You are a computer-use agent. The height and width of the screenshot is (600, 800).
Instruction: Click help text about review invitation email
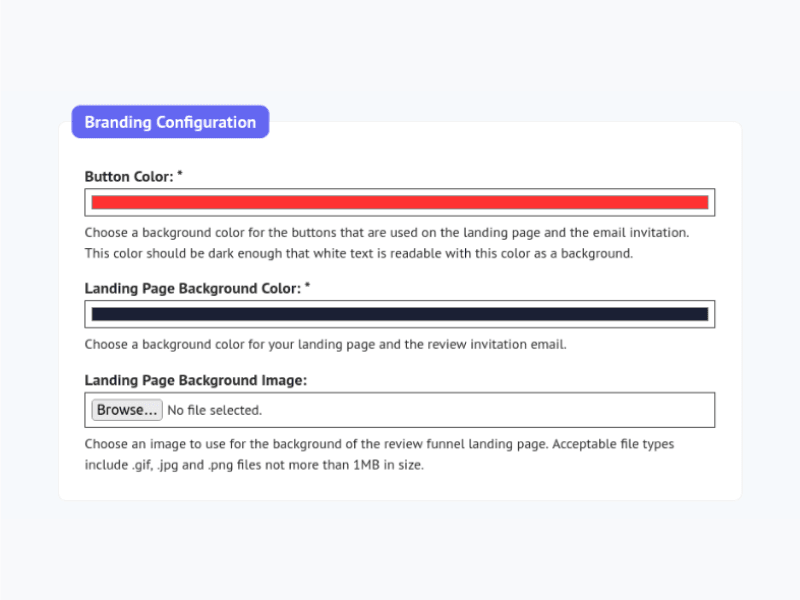(x=325, y=345)
